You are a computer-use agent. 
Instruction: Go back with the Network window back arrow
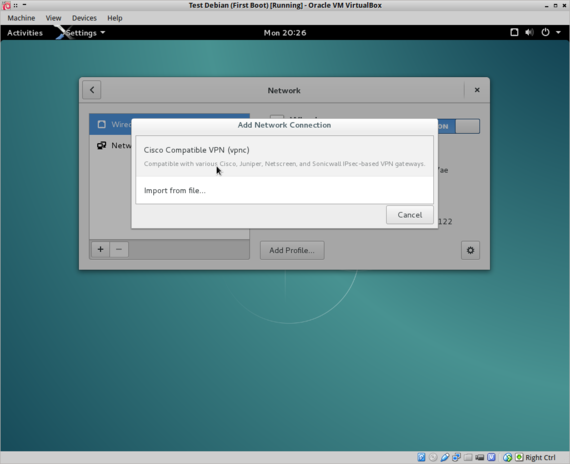[x=92, y=90]
